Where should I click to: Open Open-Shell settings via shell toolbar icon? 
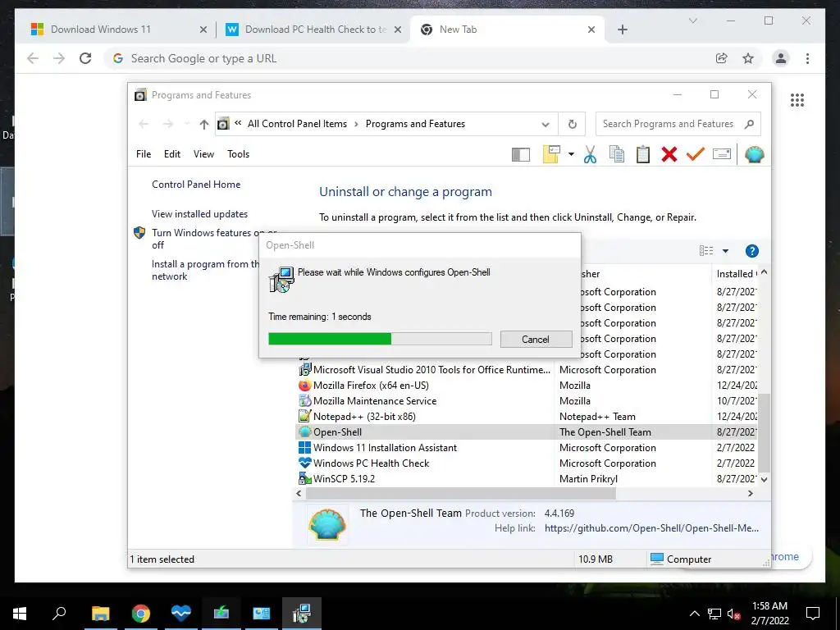[755, 154]
